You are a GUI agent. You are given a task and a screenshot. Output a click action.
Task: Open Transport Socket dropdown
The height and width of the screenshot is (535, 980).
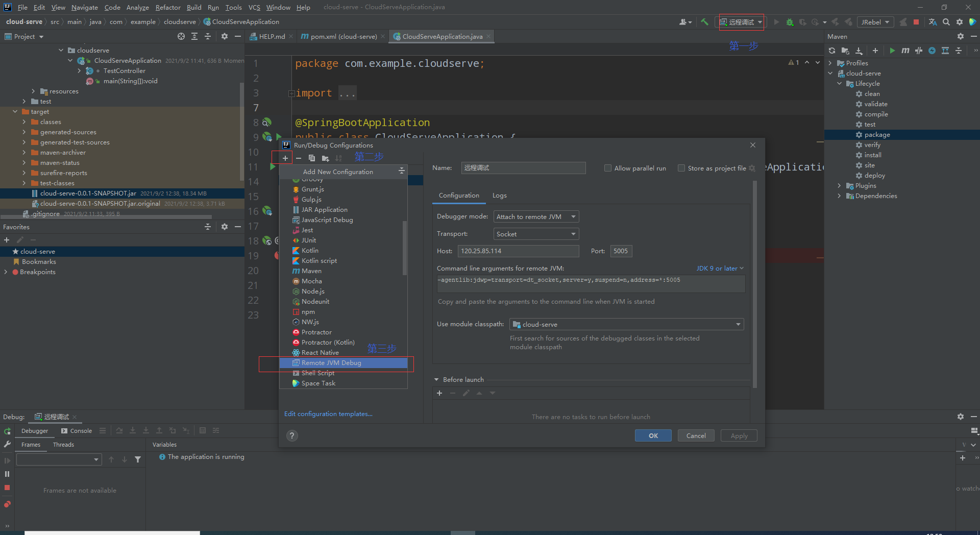click(x=536, y=234)
